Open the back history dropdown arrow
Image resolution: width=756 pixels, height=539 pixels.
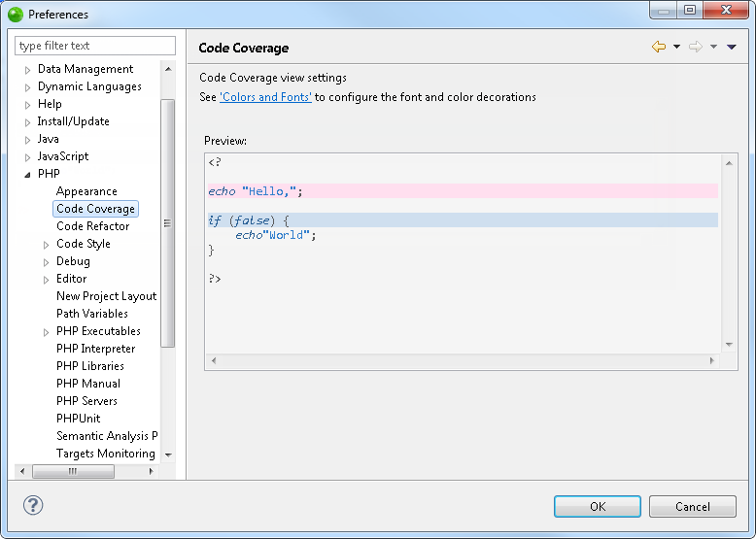coord(677,47)
